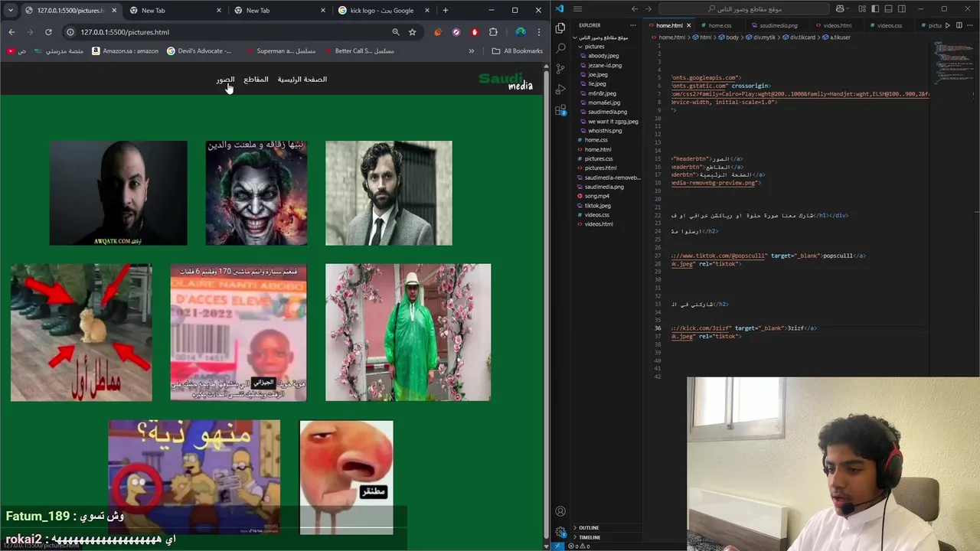The image size is (980, 551).
Task: Open Chrome three-dot menu
Action: click(x=538, y=32)
